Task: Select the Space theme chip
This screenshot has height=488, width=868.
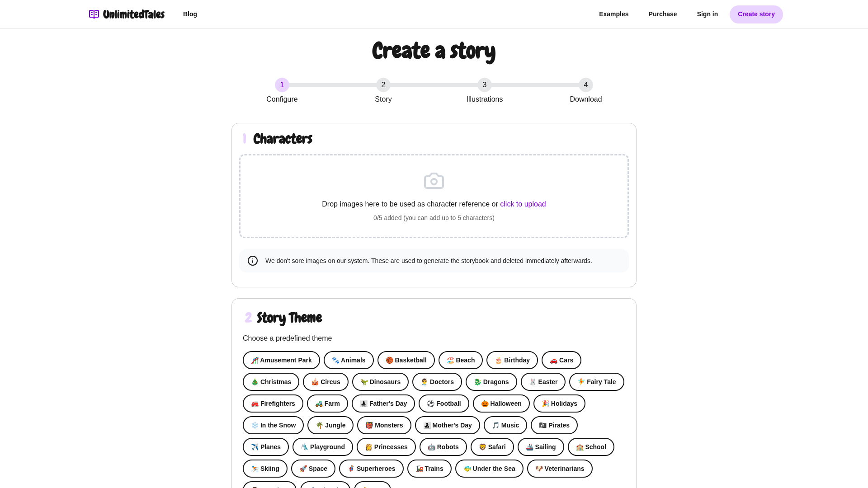Action: pyautogui.click(x=313, y=469)
